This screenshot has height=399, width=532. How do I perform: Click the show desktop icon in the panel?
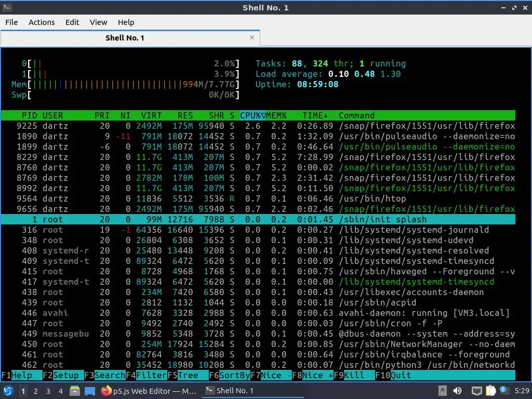pos(90,391)
